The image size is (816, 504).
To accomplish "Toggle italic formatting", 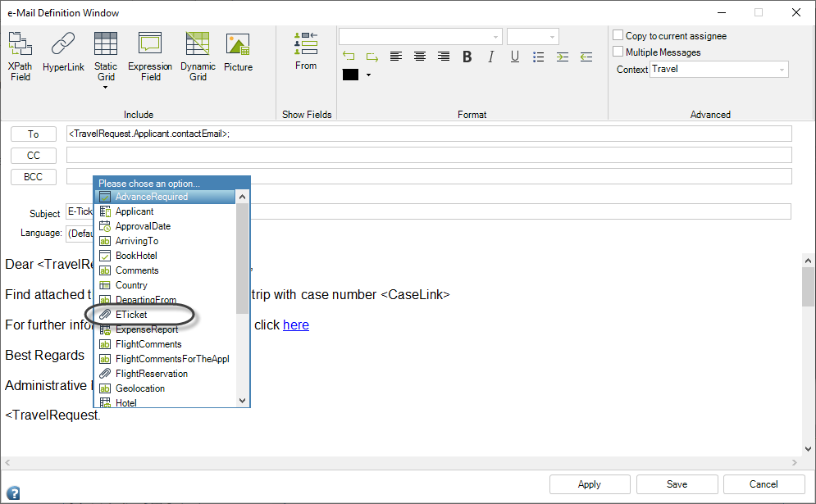I will (490, 57).
